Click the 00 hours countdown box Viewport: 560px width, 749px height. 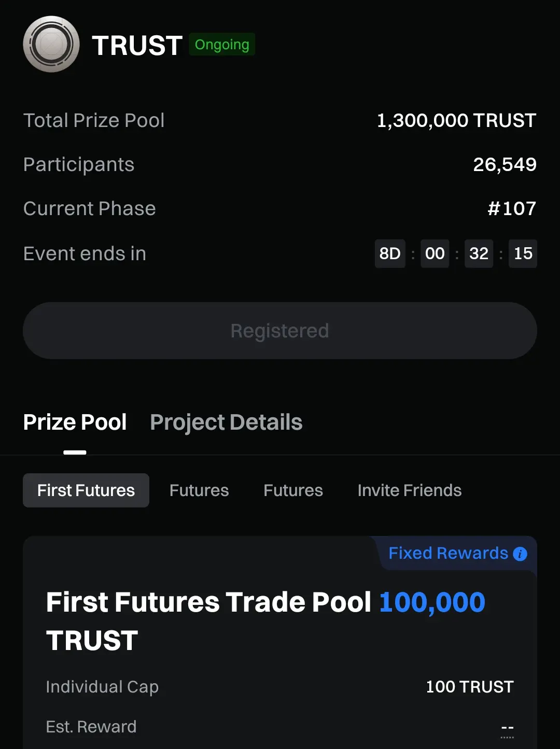(435, 253)
